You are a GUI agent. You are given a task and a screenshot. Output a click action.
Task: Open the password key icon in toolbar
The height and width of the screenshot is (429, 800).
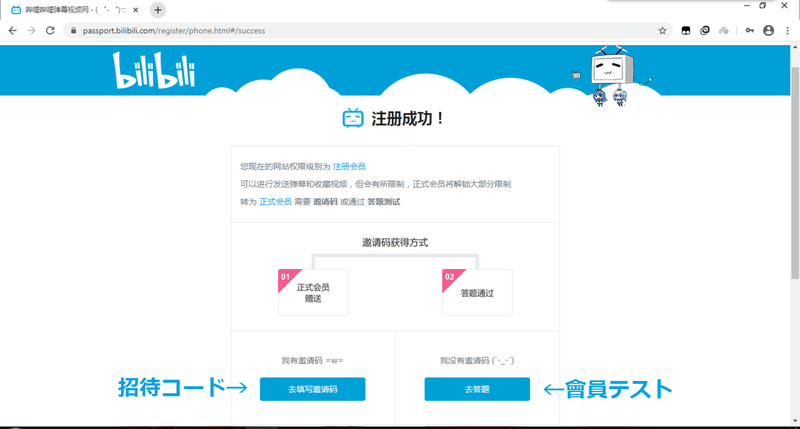(749, 31)
